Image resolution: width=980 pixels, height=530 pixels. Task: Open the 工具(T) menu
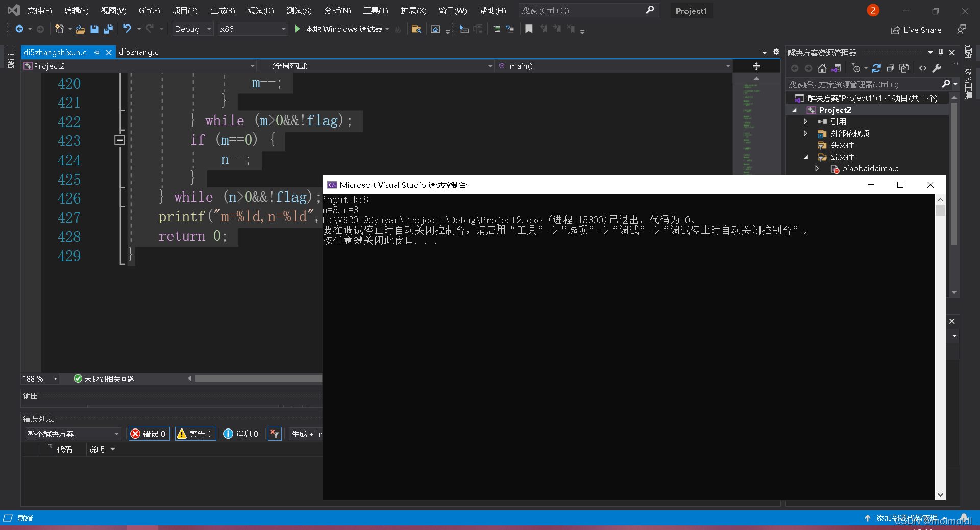(376, 10)
